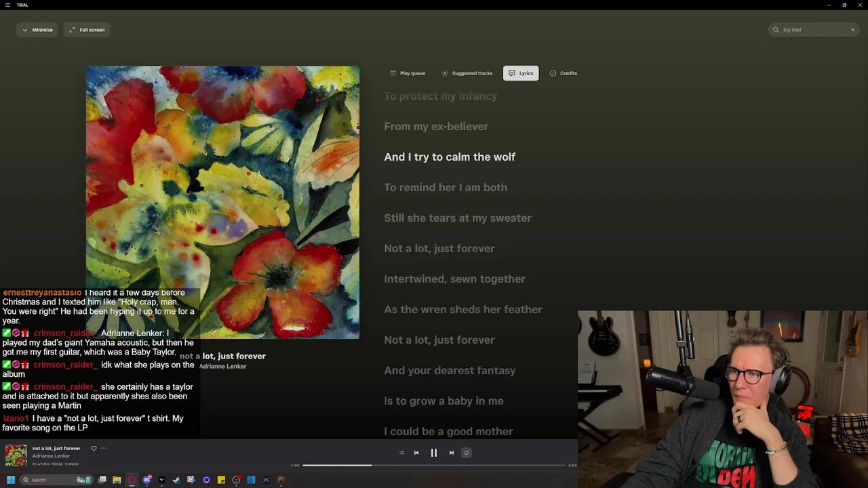Viewport: 868px width, 488px height.
Task: Switch to Suggested tracks tab
Action: point(467,73)
